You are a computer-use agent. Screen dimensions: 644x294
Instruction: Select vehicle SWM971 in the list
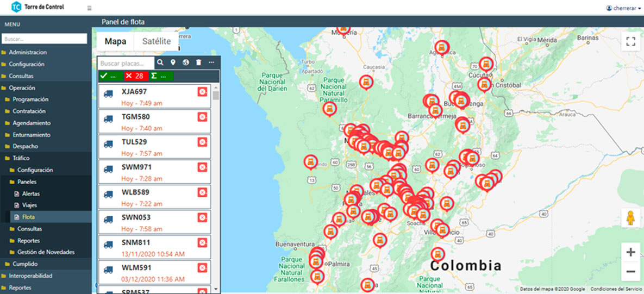pos(137,167)
